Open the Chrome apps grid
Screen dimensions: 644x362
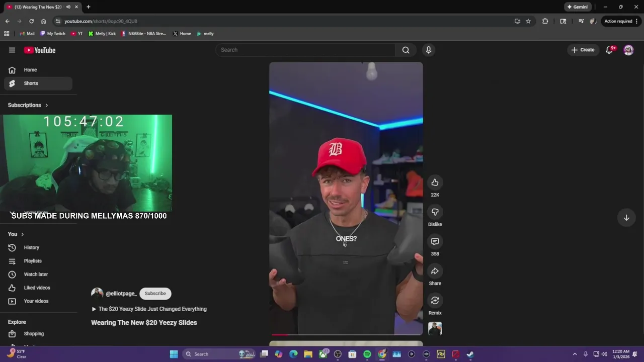click(x=7, y=34)
